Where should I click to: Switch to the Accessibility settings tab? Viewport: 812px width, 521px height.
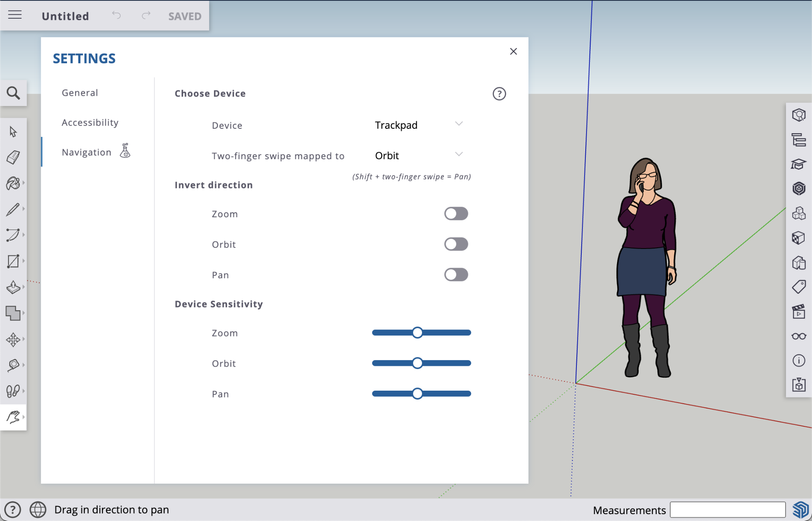90,123
